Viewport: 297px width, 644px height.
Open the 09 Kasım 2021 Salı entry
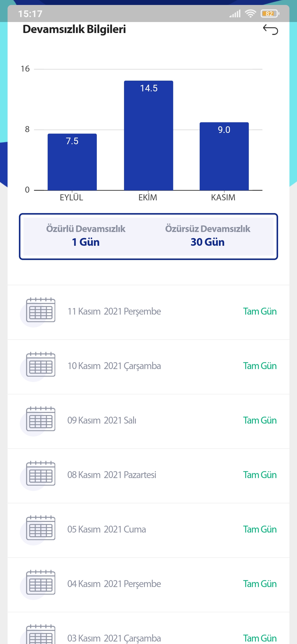(148, 421)
